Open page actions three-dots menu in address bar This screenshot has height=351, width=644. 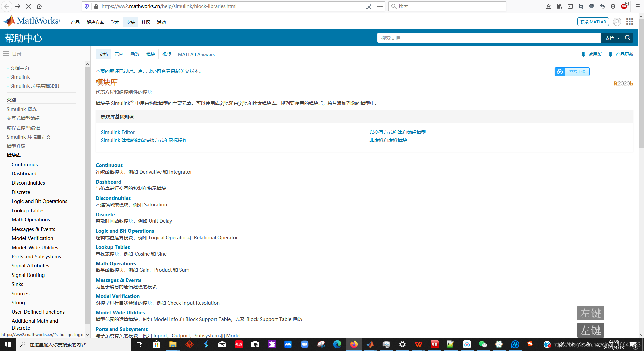point(380,6)
